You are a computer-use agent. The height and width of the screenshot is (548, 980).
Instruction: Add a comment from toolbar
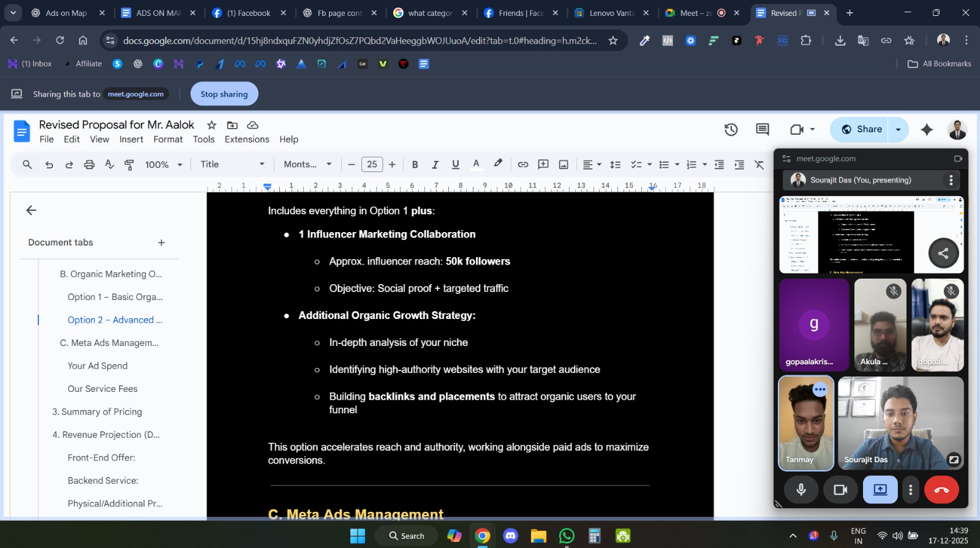point(543,164)
